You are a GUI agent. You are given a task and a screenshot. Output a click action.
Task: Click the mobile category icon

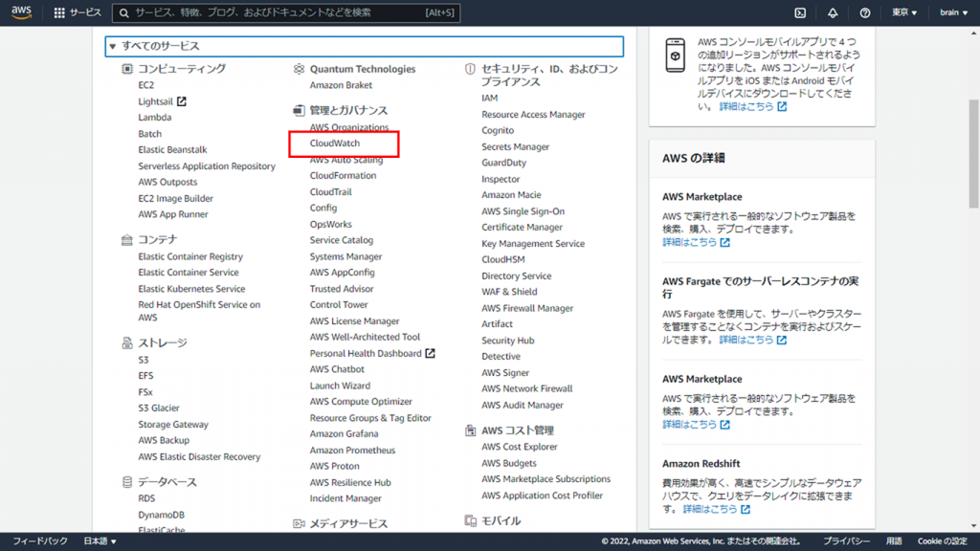coord(470,520)
